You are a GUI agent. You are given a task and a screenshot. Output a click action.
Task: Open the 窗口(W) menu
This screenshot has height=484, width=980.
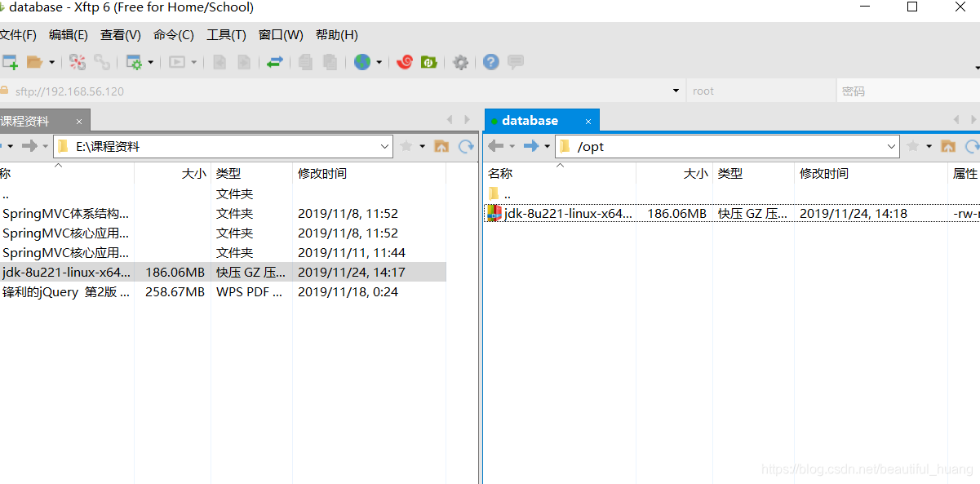pyautogui.click(x=281, y=35)
